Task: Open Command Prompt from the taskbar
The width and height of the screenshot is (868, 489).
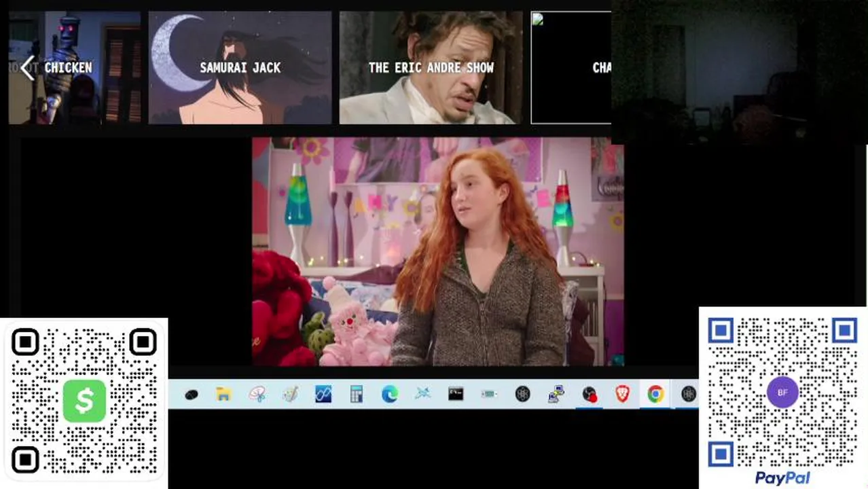Action: click(456, 394)
